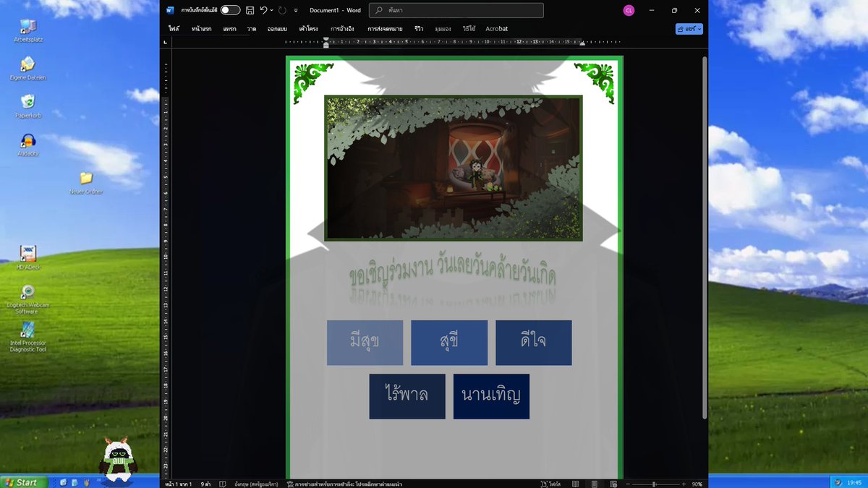The width and height of the screenshot is (868, 488).
Task: Click the tab selector at ruler corner
Action: [166, 42]
